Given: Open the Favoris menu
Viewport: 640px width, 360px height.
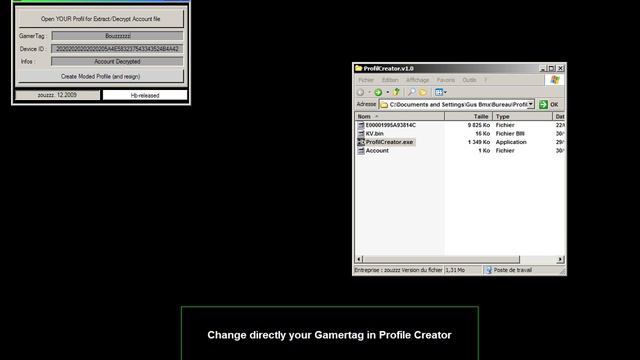Looking at the screenshot, I should [445, 80].
